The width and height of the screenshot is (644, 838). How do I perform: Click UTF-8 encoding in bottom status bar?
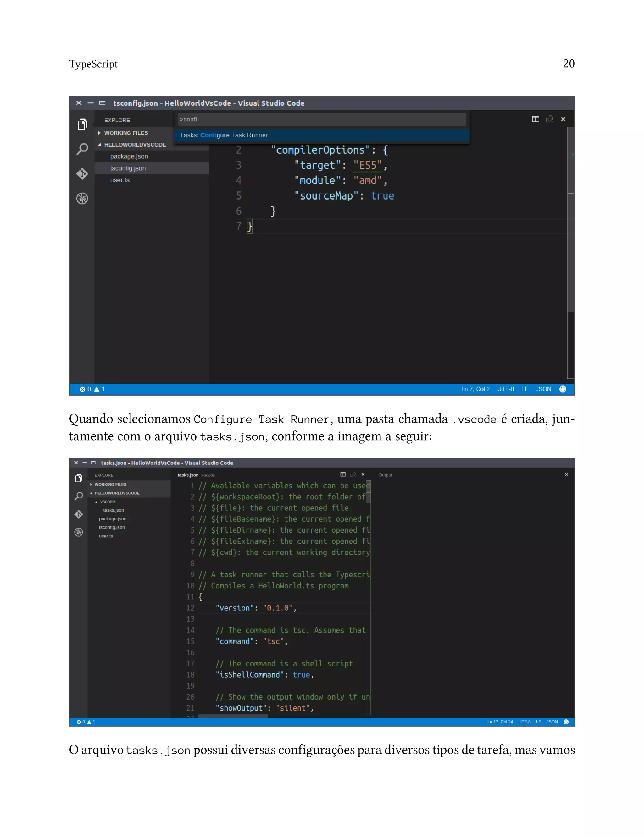(525, 722)
